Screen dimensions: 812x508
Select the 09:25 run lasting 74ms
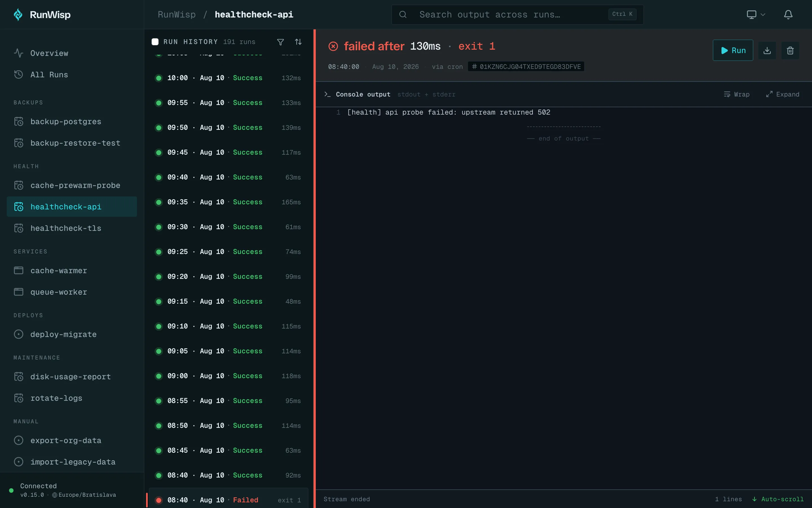pos(228,252)
